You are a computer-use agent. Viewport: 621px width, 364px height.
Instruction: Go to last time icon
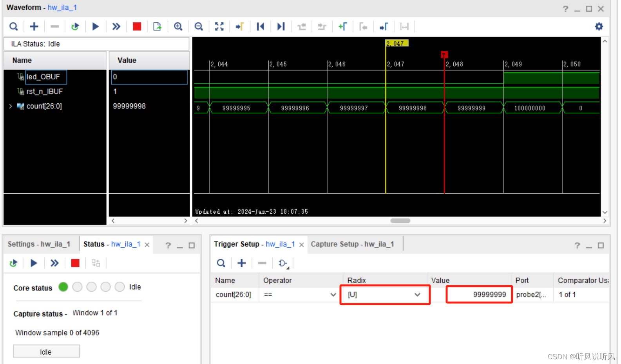[x=281, y=27]
